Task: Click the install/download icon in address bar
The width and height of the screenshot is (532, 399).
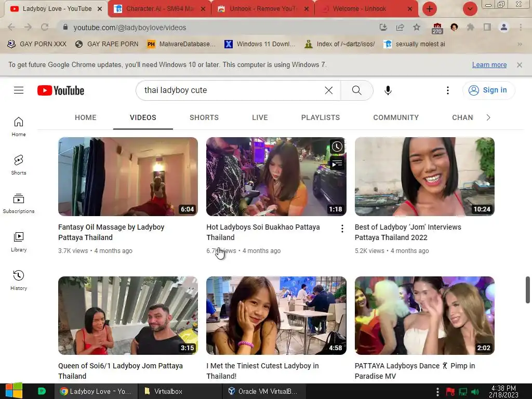Action: coord(383,27)
